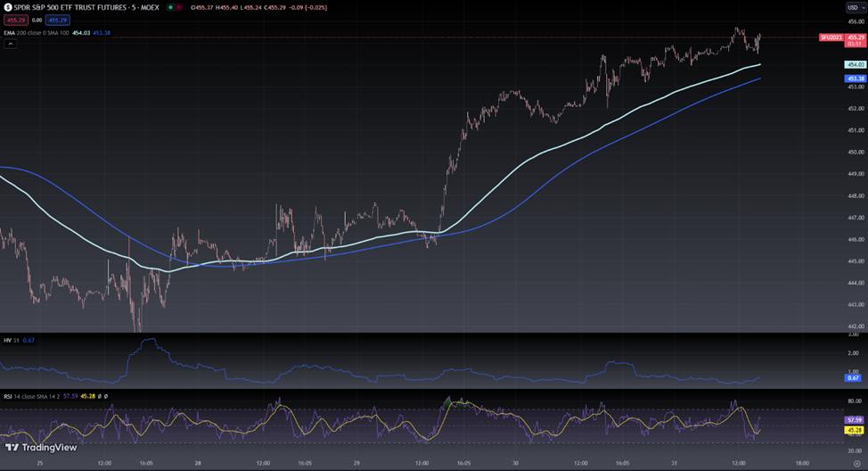Click the red sell price 455.29 button
The width and height of the screenshot is (868, 471).
click(15, 20)
